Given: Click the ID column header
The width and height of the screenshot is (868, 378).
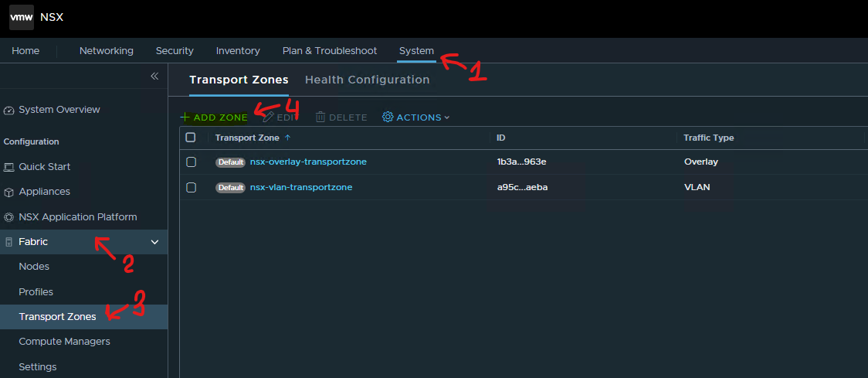Looking at the screenshot, I should (x=501, y=138).
